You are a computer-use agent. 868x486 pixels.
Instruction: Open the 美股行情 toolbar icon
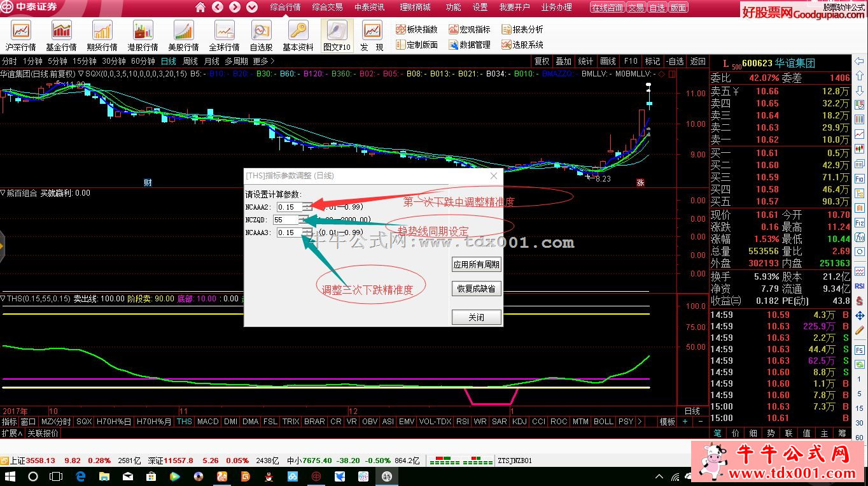184,36
